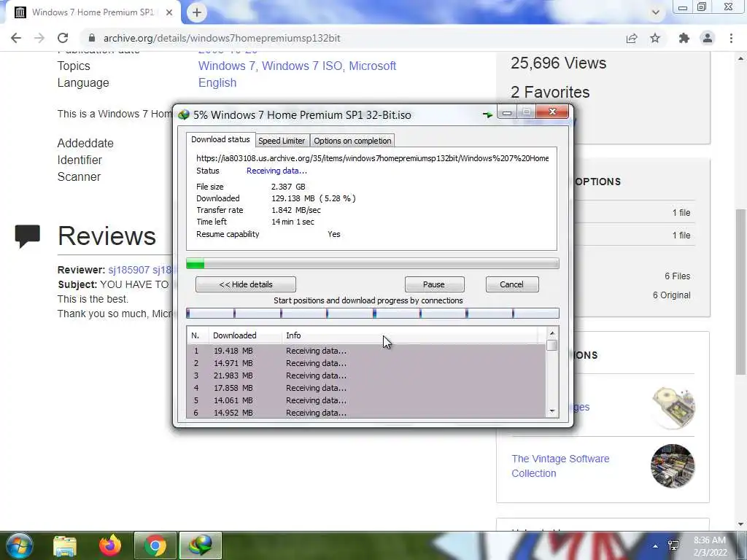Image resolution: width=747 pixels, height=560 pixels.
Task: Pause the download
Action: pyautogui.click(x=434, y=284)
